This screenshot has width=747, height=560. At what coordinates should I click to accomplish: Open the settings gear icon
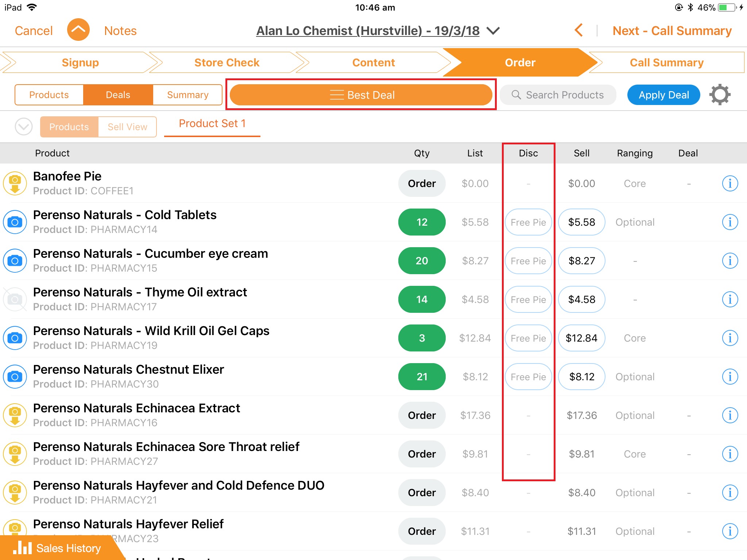point(720,95)
